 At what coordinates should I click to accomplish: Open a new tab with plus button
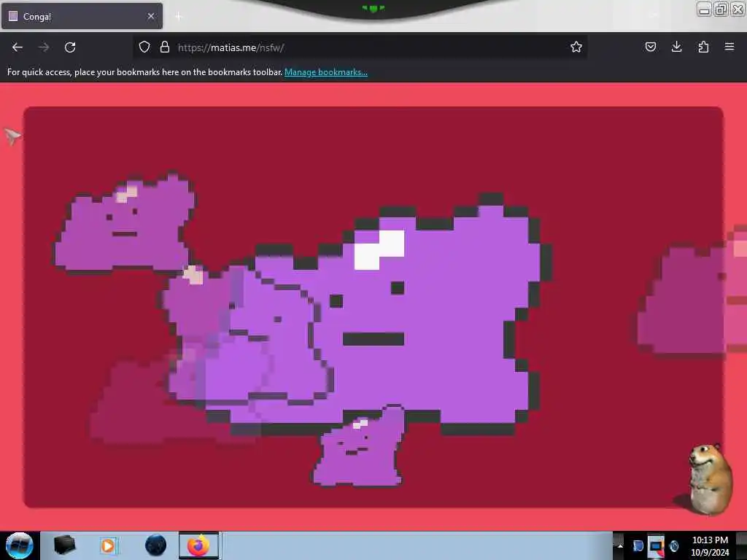pyautogui.click(x=179, y=17)
